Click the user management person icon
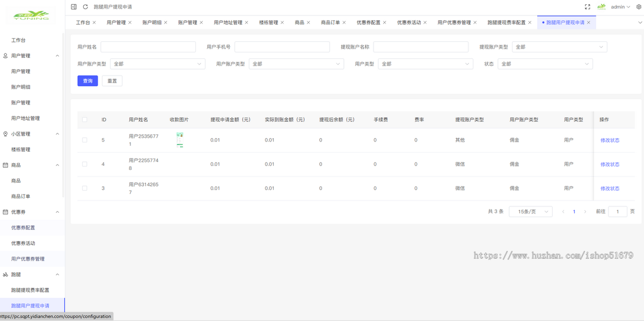 (5, 56)
